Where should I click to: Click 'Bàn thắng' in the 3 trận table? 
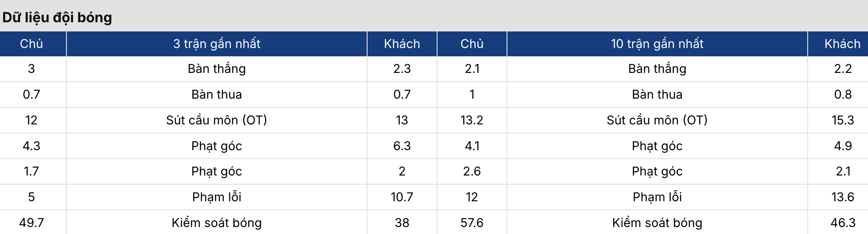coord(217,69)
